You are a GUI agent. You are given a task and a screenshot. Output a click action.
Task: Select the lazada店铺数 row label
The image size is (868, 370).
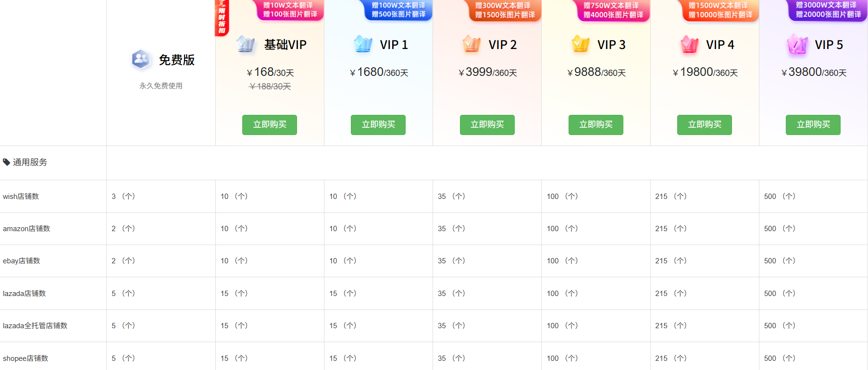click(x=25, y=294)
